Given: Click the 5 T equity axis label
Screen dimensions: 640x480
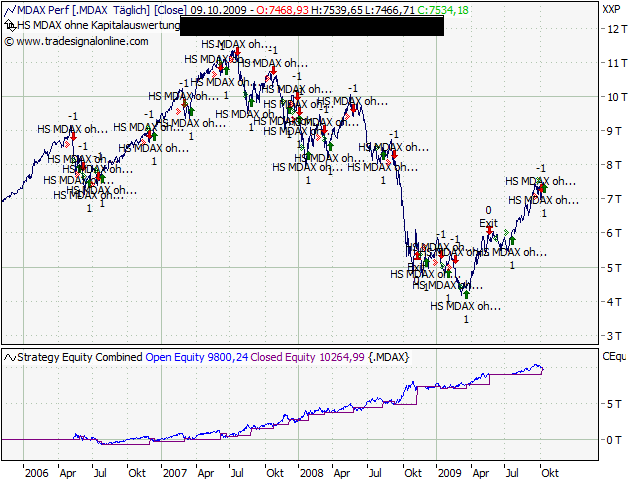Looking at the screenshot, I should point(614,404).
